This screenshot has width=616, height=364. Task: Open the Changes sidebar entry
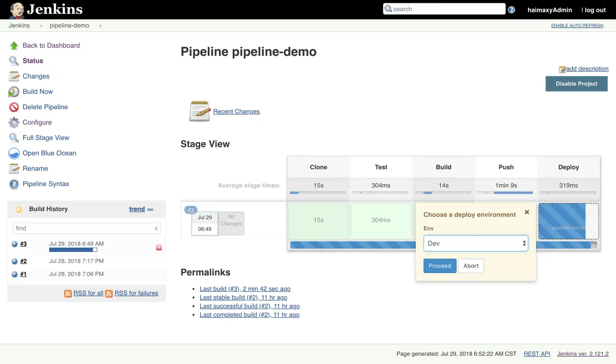[36, 76]
